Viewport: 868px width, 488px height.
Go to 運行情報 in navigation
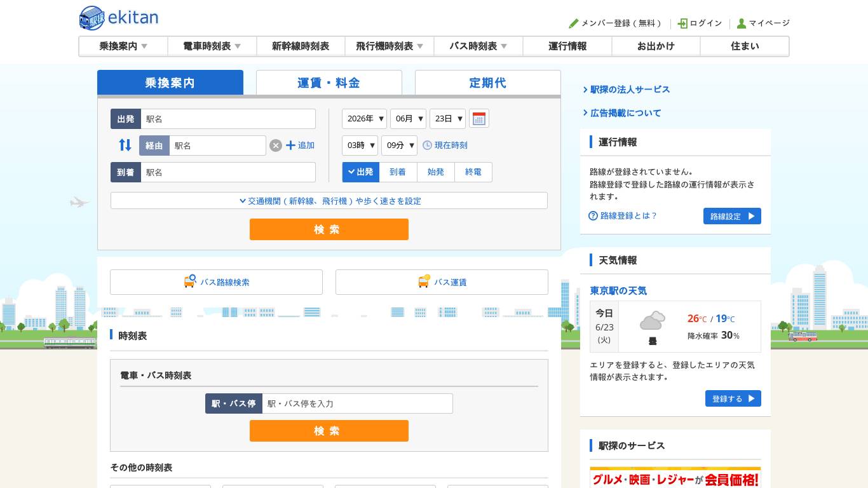coord(567,46)
